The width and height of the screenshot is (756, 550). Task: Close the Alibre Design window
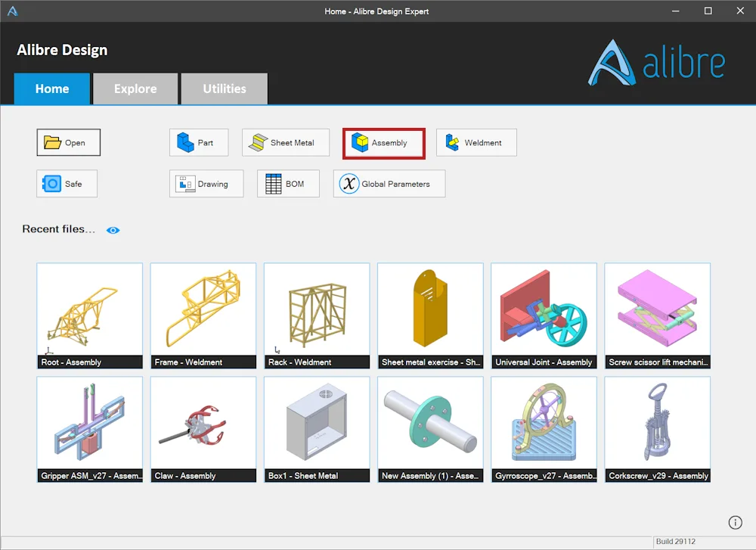point(740,11)
